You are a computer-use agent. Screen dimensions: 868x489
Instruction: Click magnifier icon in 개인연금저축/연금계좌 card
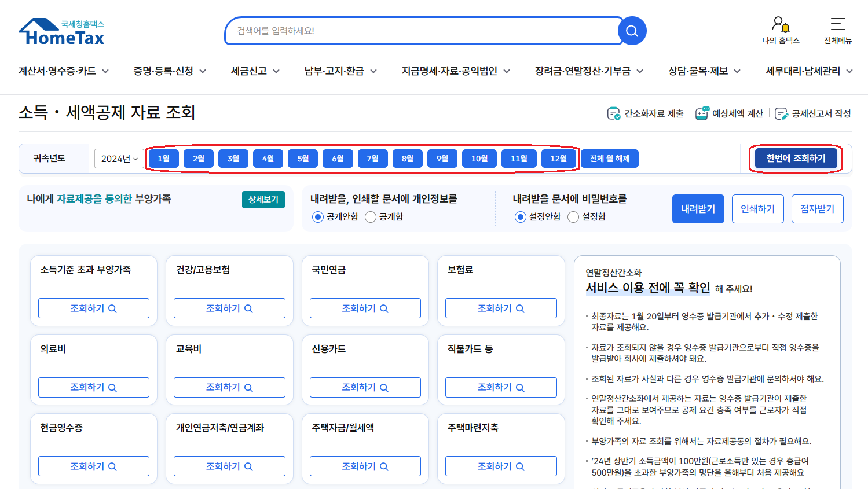[x=248, y=466]
